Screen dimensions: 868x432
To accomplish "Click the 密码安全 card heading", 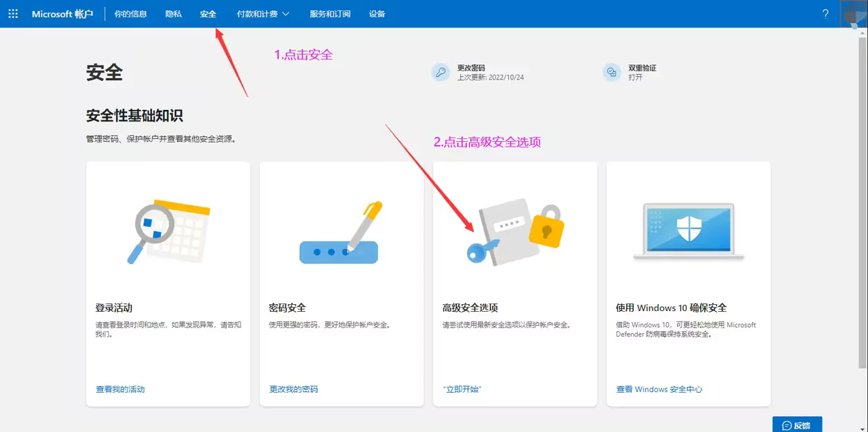I will point(287,308).
